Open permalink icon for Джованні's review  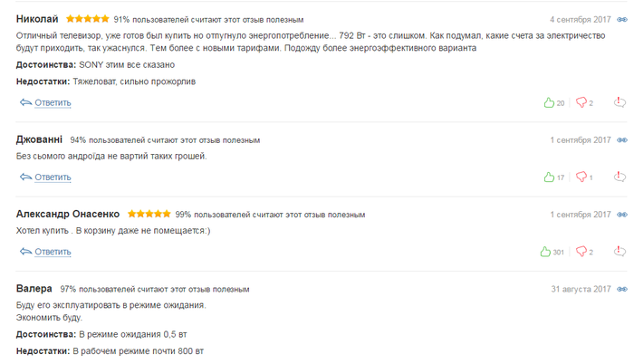pos(622,140)
